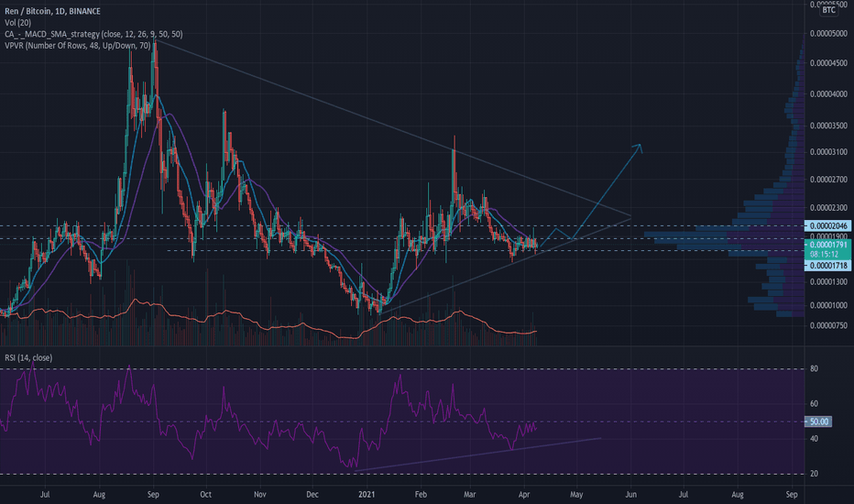The width and height of the screenshot is (854, 504).
Task: Click the 50.00 RSI level label
Action: (818, 422)
